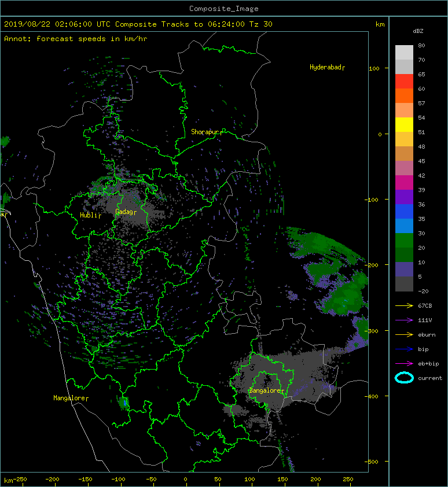
Task: Click the -200 right-axis tick label
Action: 372,265
